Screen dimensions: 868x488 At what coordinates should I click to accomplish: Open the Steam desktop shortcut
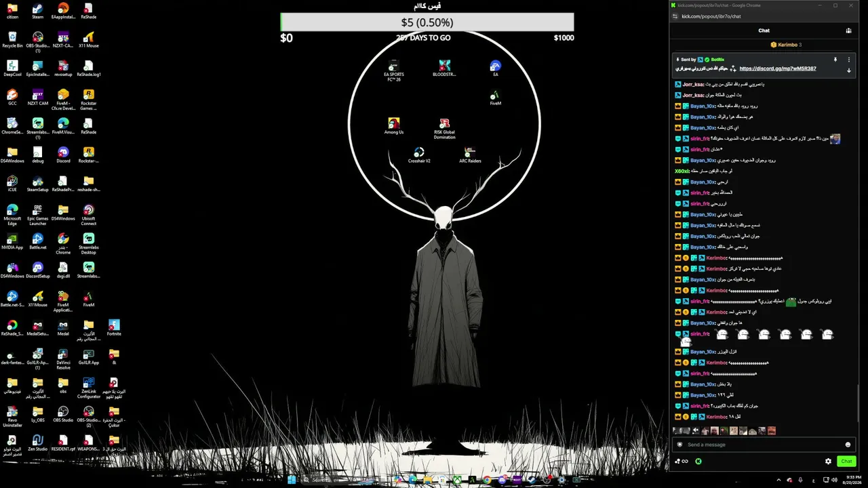pos(37,12)
